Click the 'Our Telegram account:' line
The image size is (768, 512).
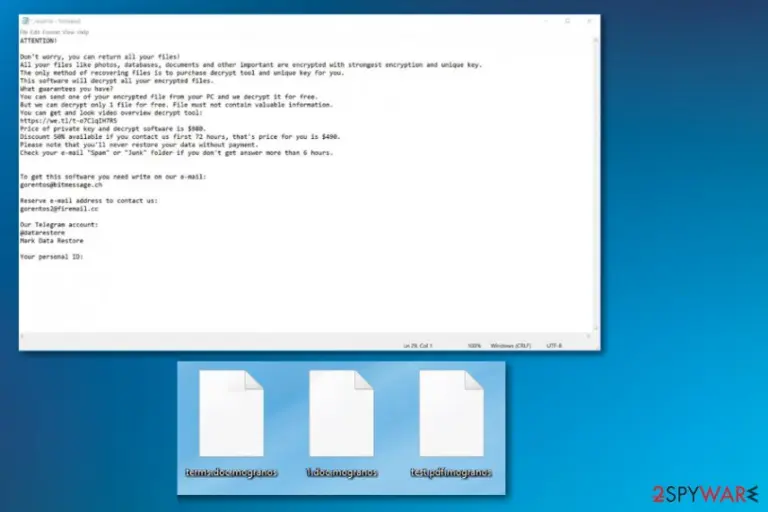pyautogui.click(x=59, y=225)
